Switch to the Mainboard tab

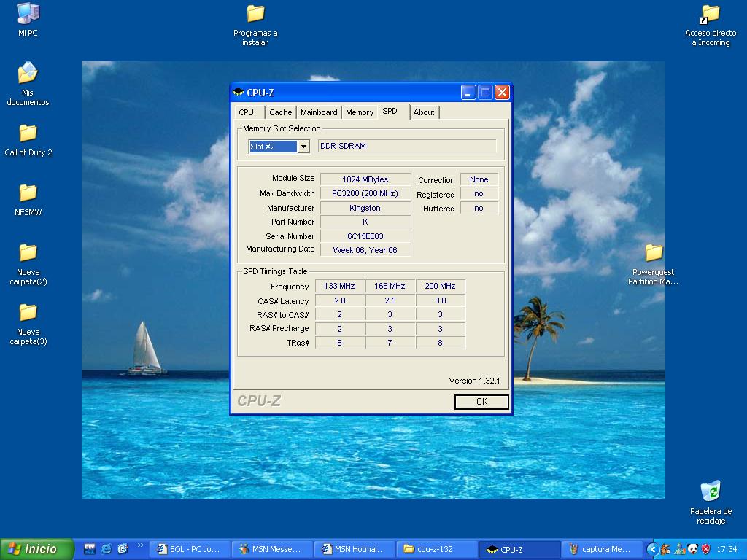(x=319, y=112)
